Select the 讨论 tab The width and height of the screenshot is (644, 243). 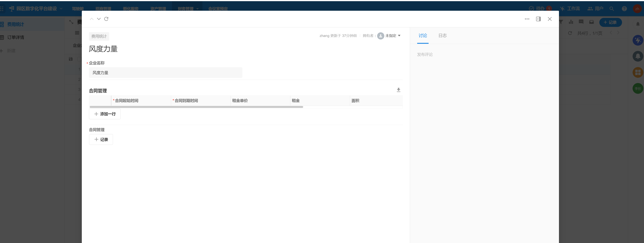[x=423, y=36]
